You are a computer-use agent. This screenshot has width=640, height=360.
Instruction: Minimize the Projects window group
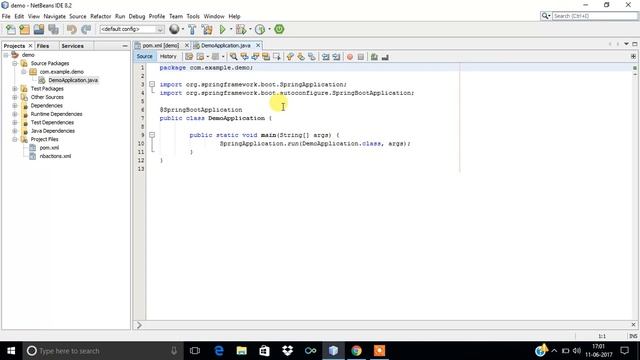[x=125, y=46]
